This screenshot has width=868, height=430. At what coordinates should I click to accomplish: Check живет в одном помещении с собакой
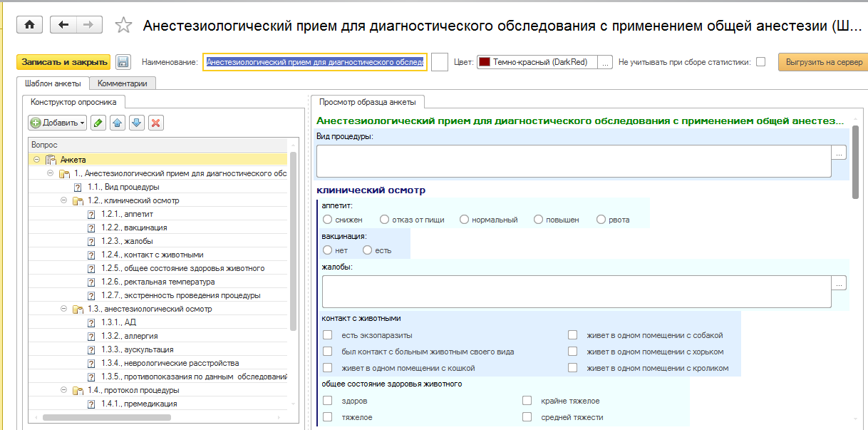point(573,335)
